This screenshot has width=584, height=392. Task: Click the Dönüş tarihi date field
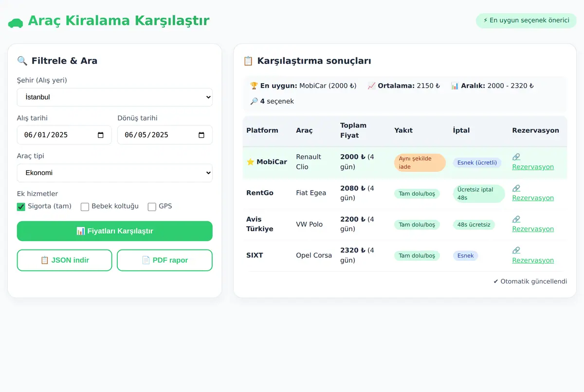(x=165, y=135)
